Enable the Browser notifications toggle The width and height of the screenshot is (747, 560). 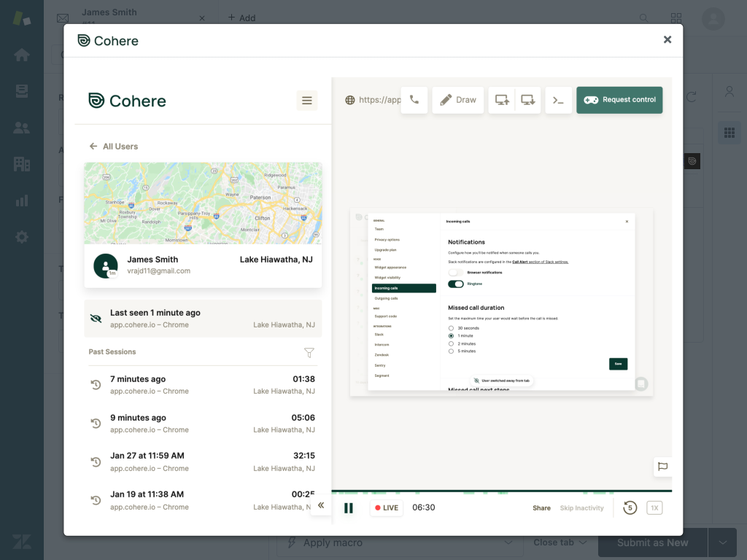[455, 272]
